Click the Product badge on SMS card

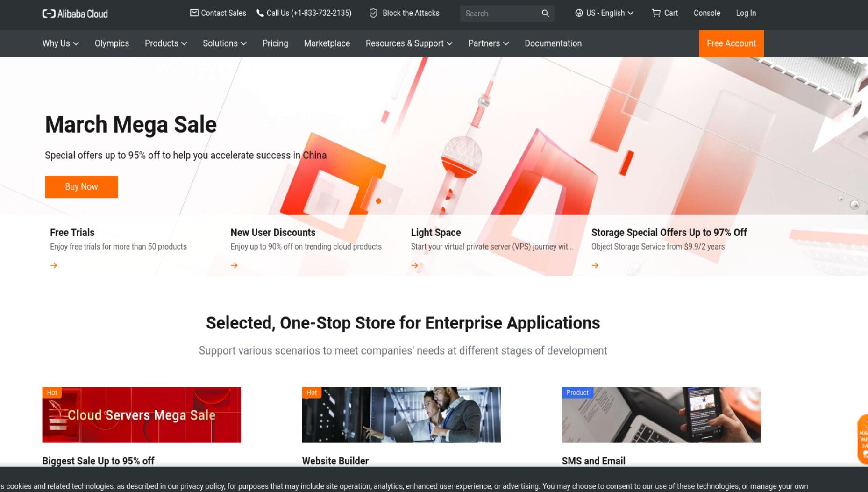[x=577, y=392]
